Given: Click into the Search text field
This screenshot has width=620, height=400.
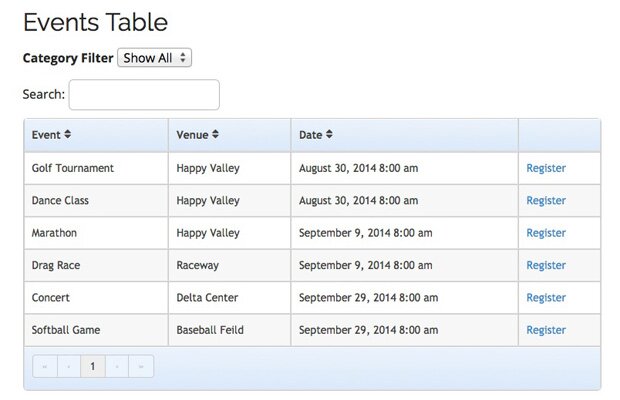Looking at the screenshot, I should [144, 95].
